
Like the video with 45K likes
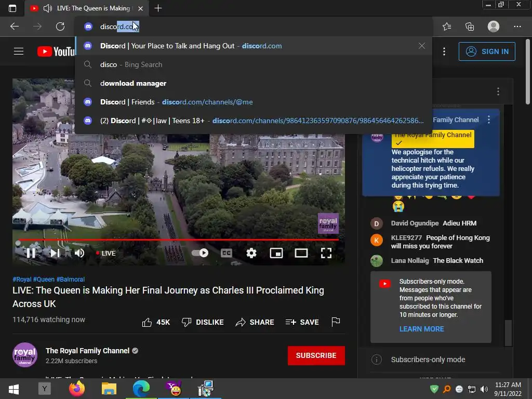click(156, 322)
